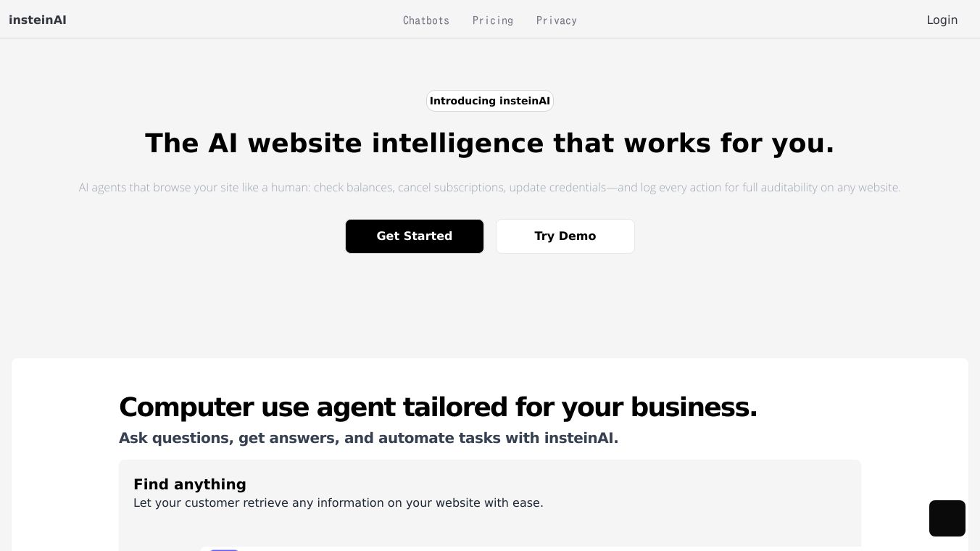Click the Computer use agent heading

coord(438,407)
